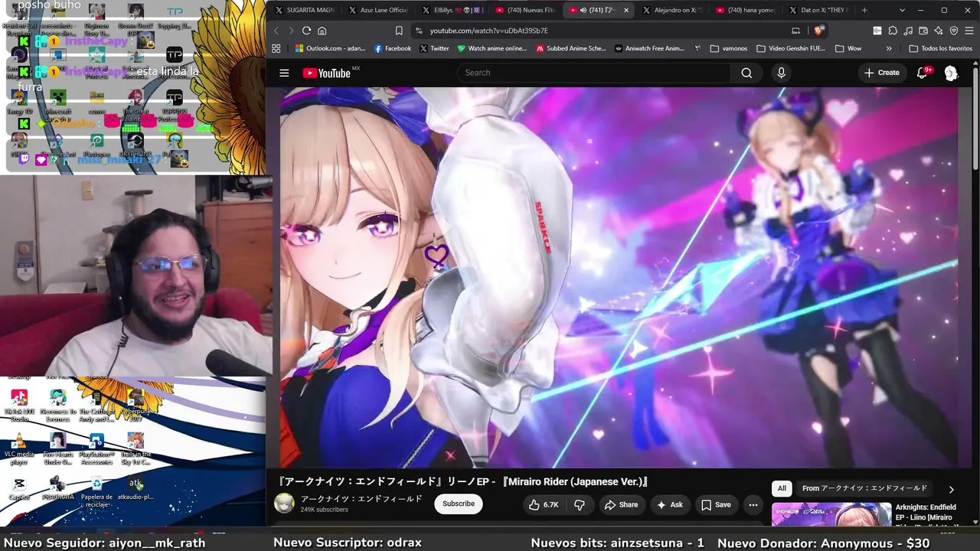Open the Video Genshin FUE... bookmarks folder
The width and height of the screenshot is (980, 551).
click(791, 48)
